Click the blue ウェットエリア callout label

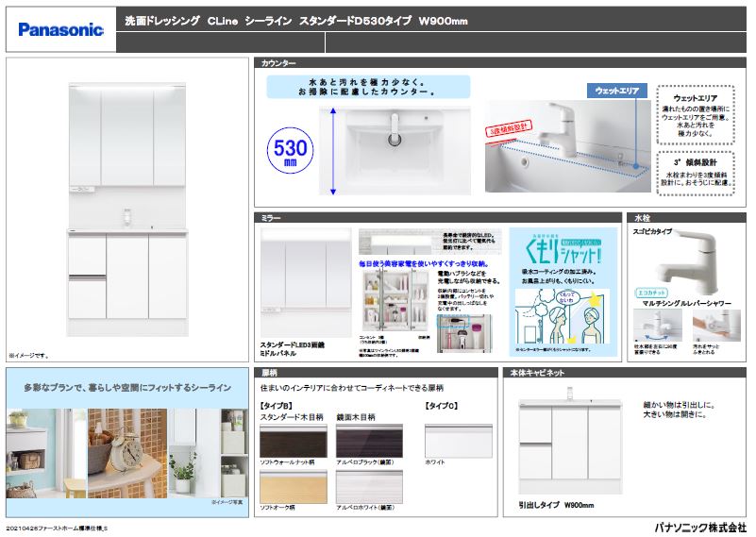(616, 91)
